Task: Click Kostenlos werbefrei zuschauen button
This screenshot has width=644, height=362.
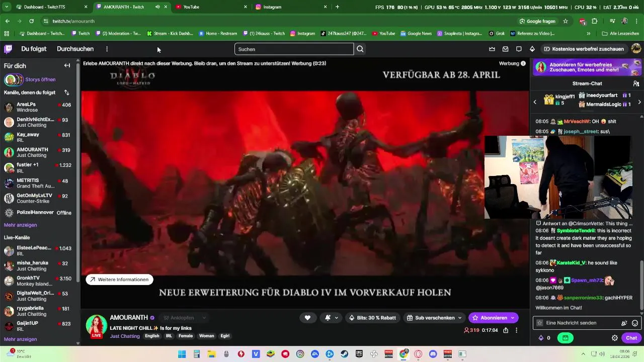Action: (x=584, y=49)
